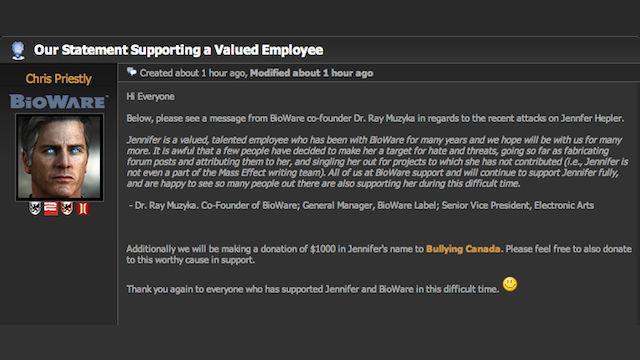Click the speech bubble icon before 'Created about'
This screenshot has width=640, height=360.
tap(131, 72)
